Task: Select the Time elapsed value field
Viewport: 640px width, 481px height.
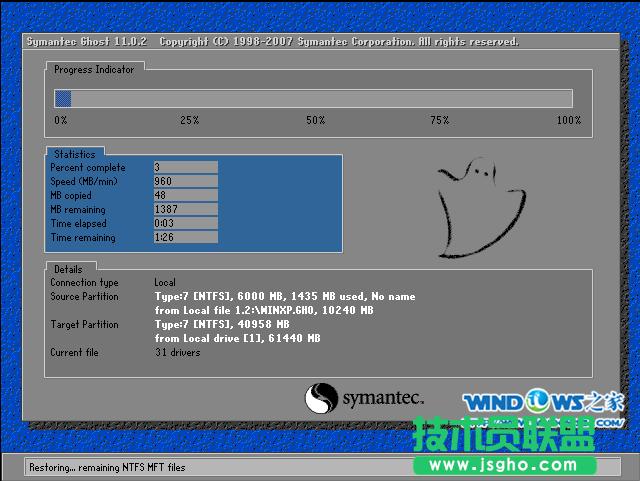Action: (x=185, y=224)
